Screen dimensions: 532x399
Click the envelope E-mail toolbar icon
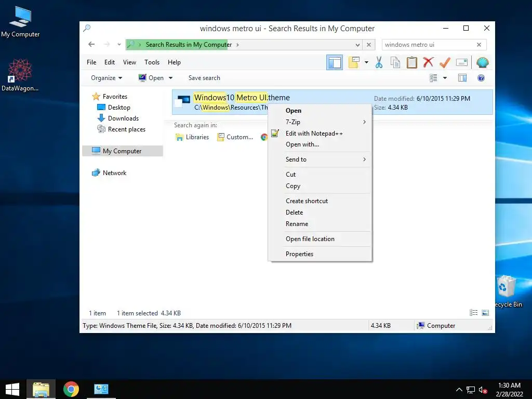[x=461, y=62]
